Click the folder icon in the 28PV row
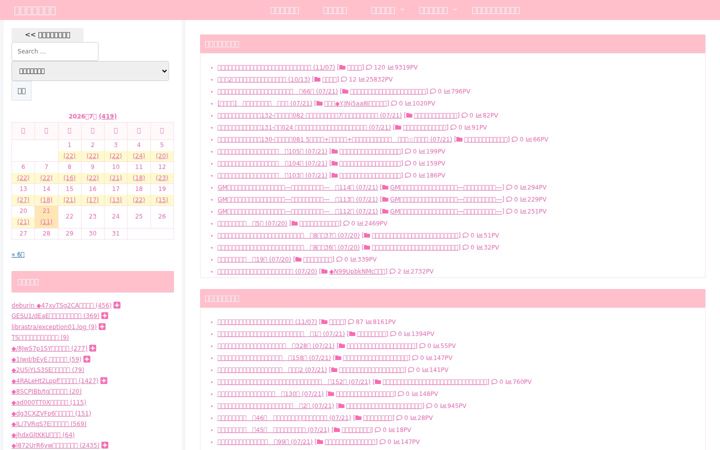 click(358, 417)
